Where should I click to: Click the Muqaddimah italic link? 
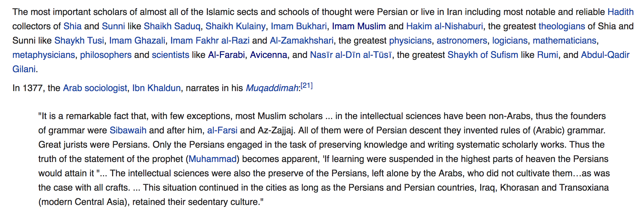pos(272,88)
